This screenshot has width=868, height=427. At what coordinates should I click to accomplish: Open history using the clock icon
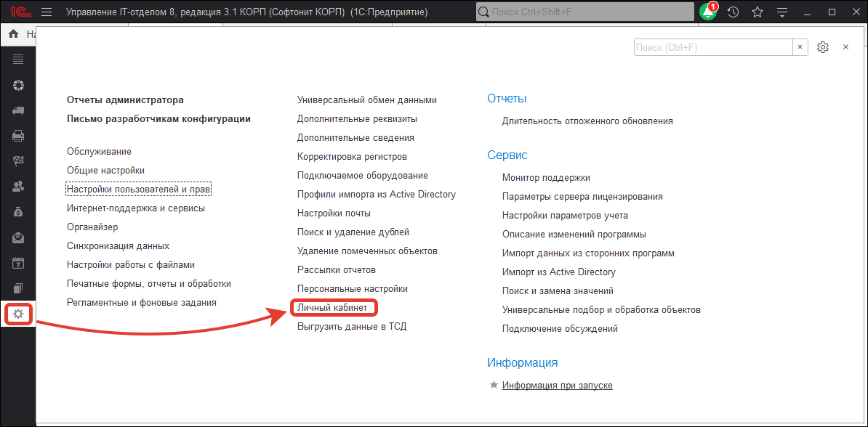(732, 11)
